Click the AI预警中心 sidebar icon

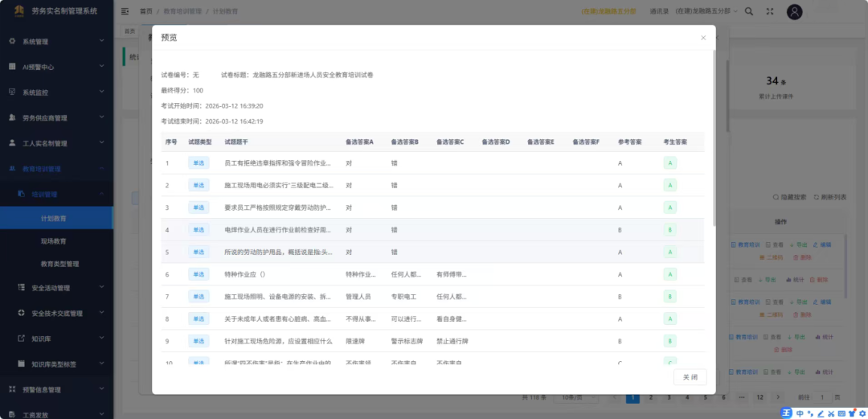pyautogui.click(x=12, y=67)
